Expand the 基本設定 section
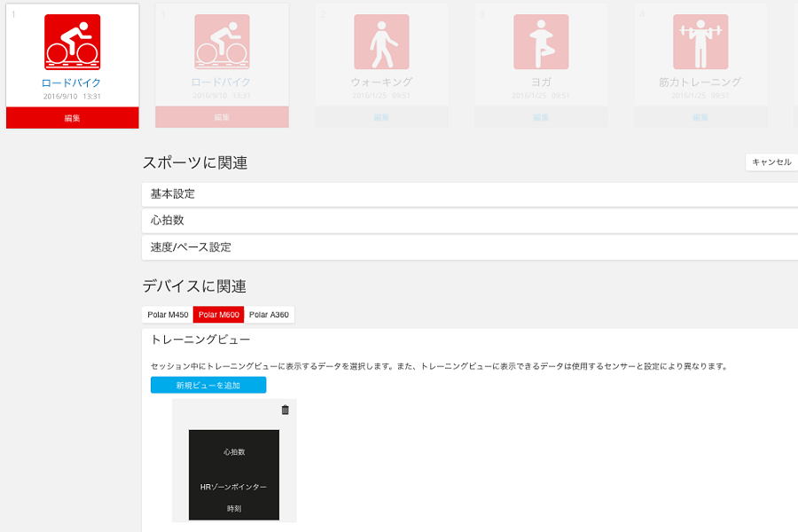The width and height of the screenshot is (798, 532). [470, 194]
